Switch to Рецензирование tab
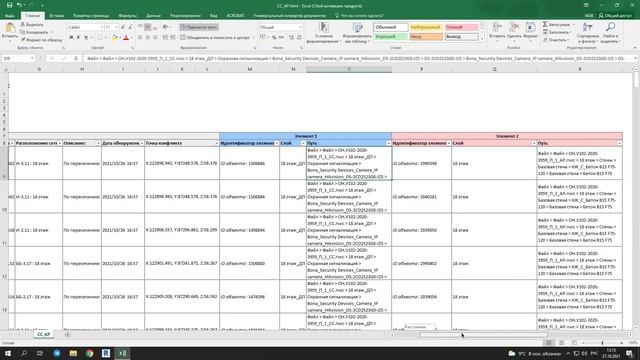640x360 pixels. (x=185, y=16)
